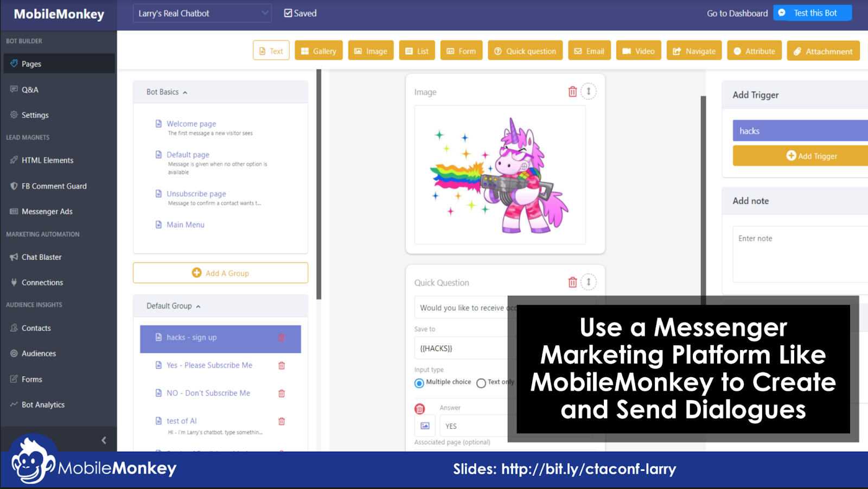868x489 pixels.
Task: Click the Enter note text field
Action: [x=801, y=254]
